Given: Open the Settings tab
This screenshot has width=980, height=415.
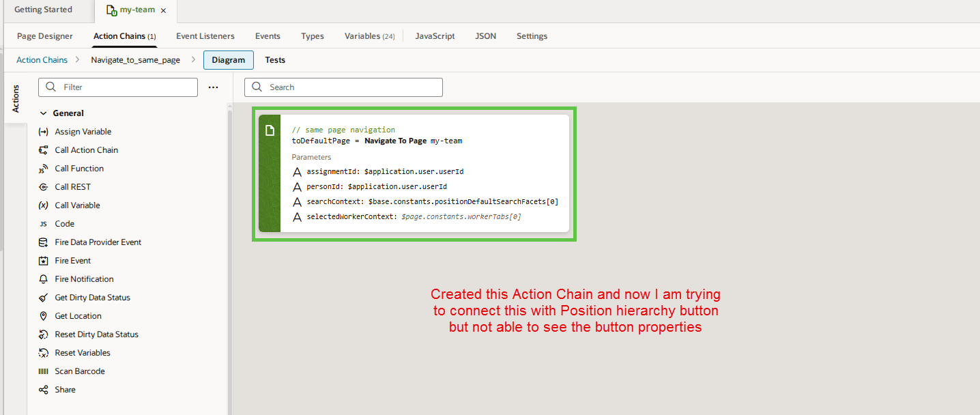Looking at the screenshot, I should [x=532, y=36].
